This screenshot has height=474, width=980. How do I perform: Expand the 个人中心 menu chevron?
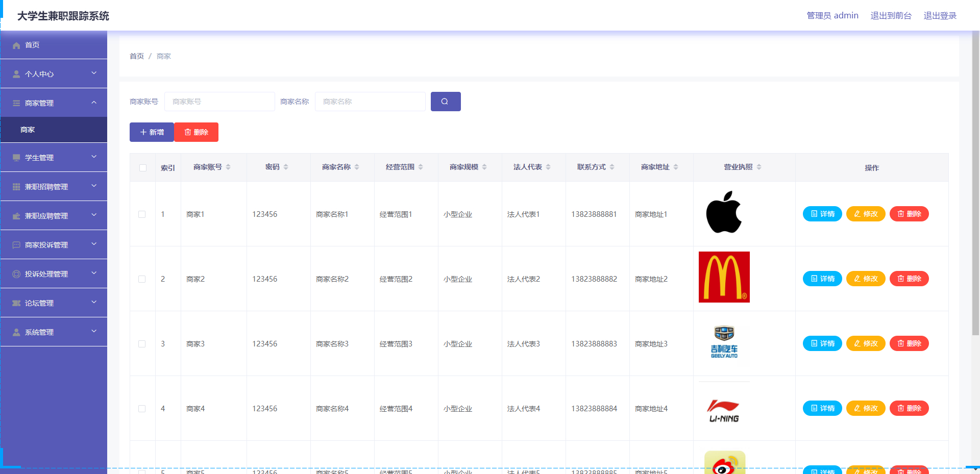point(94,73)
